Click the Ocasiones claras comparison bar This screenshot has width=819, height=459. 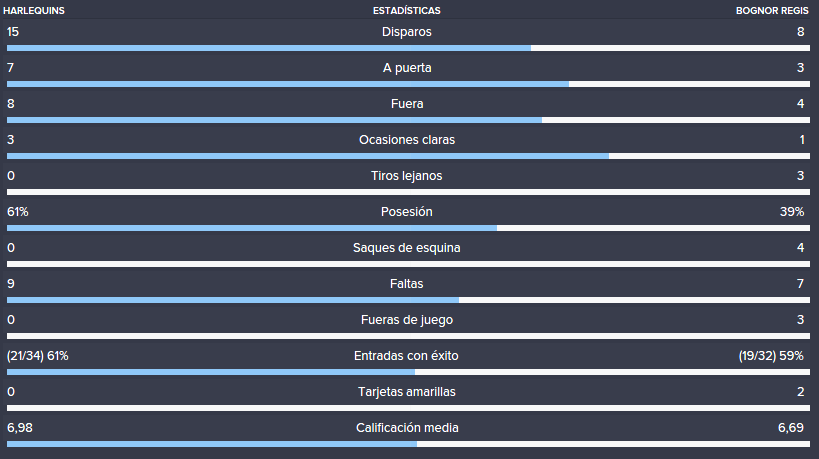[x=408, y=156]
